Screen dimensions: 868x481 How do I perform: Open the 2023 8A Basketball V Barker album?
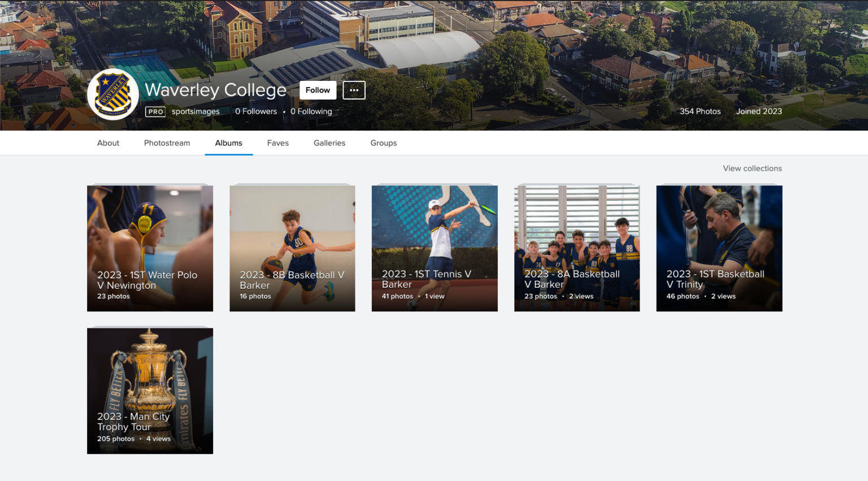(577, 248)
